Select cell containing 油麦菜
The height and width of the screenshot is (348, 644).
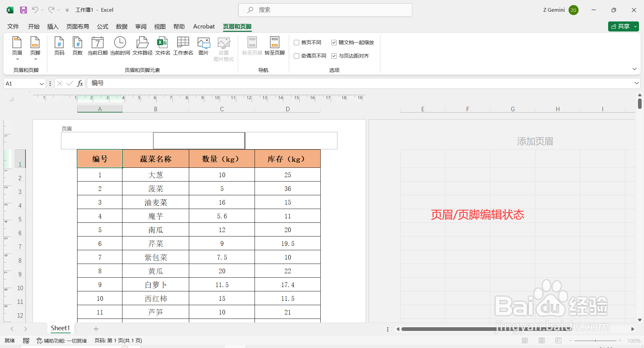tap(156, 202)
